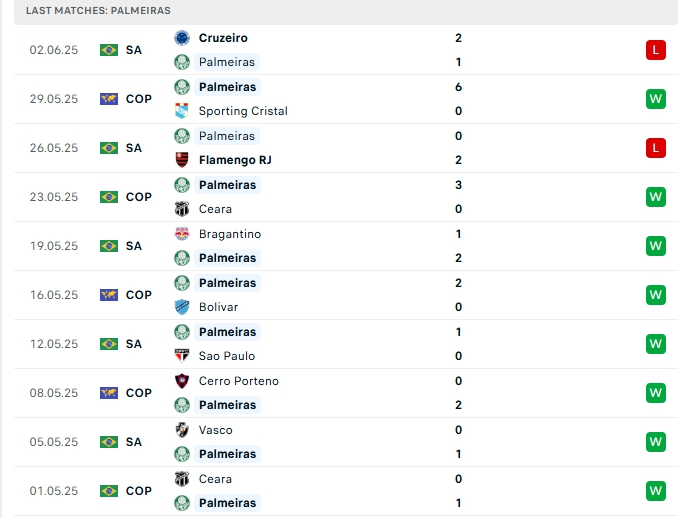Click the red L badge for Cruzeiro match

[x=656, y=50]
